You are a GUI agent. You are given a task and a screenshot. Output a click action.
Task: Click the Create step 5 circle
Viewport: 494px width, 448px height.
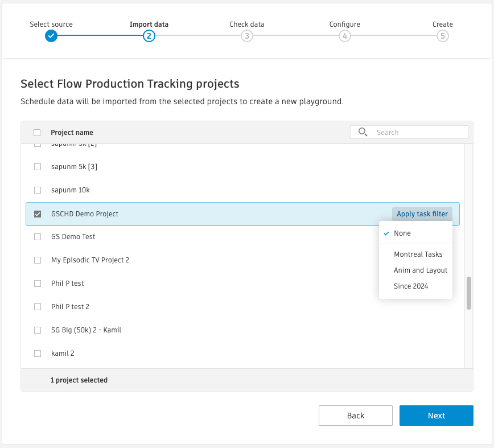442,36
